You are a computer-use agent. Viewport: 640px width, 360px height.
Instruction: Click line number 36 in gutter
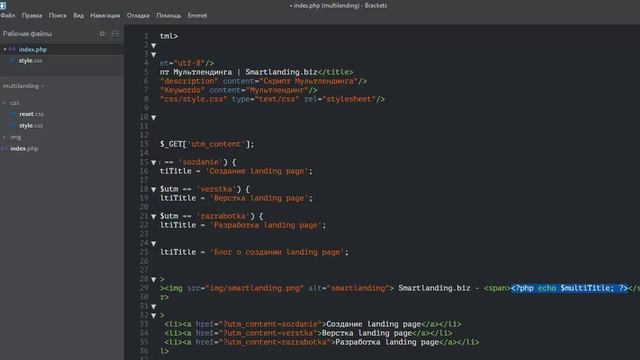click(x=144, y=351)
